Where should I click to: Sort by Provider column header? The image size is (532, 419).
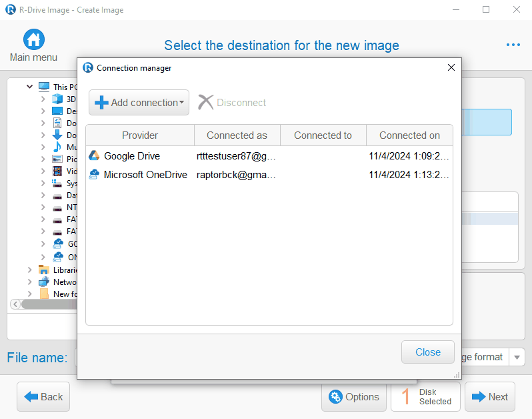pos(140,135)
